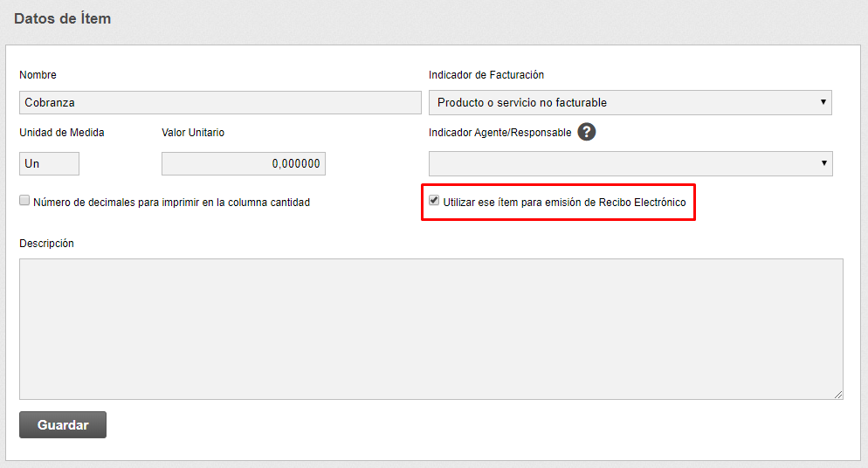Click the Unidad de Medida input field
The height and width of the screenshot is (468, 868).
(x=49, y=163)
